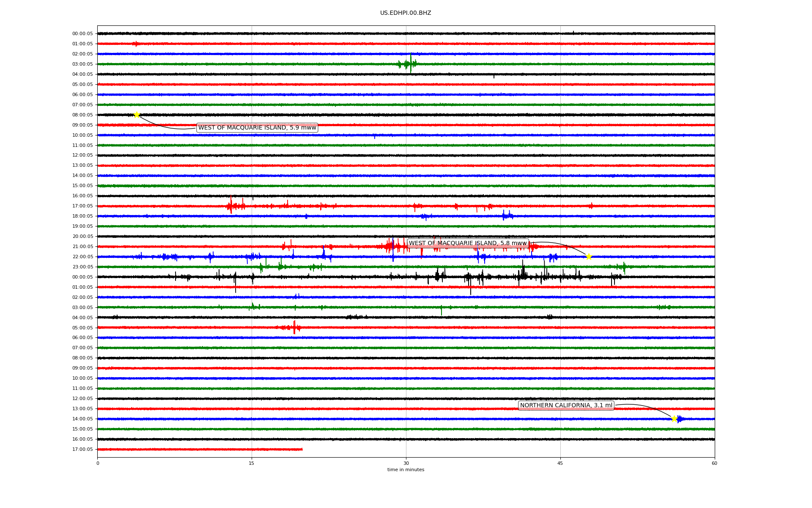Click the 18:00:05 row time label
The width and height of the screenshot is (812, 508).
pos(82,216)
